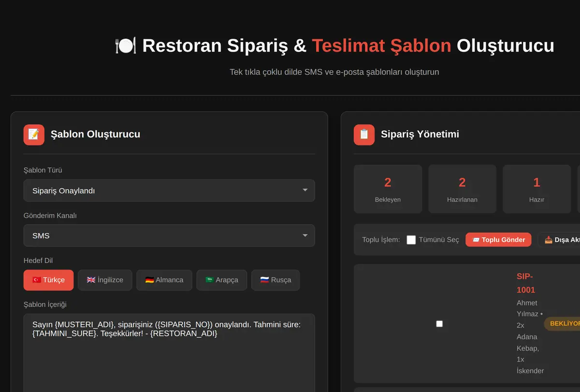Click the BEKLİYOR status badge on SIP-1001
The width and height of the screenshot is (580, 392).
563,324
